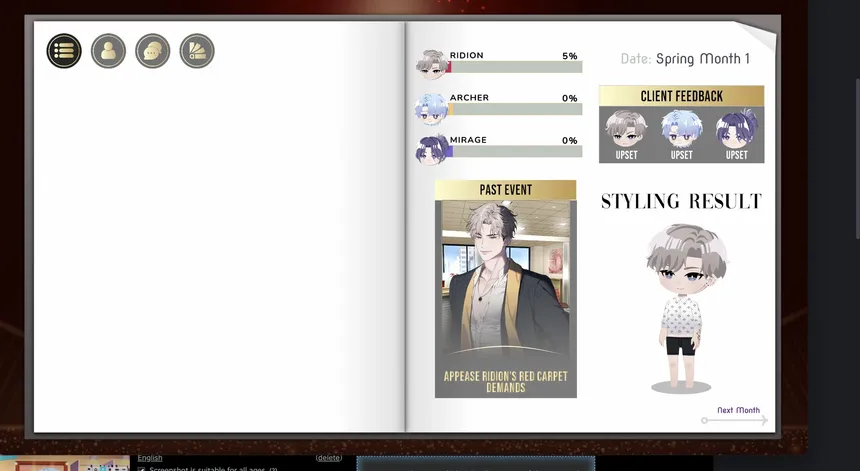Image resolution: width=860 pixels, height=471 pixels.
Task: Open the list menu icon
Action: click(64, 51)
